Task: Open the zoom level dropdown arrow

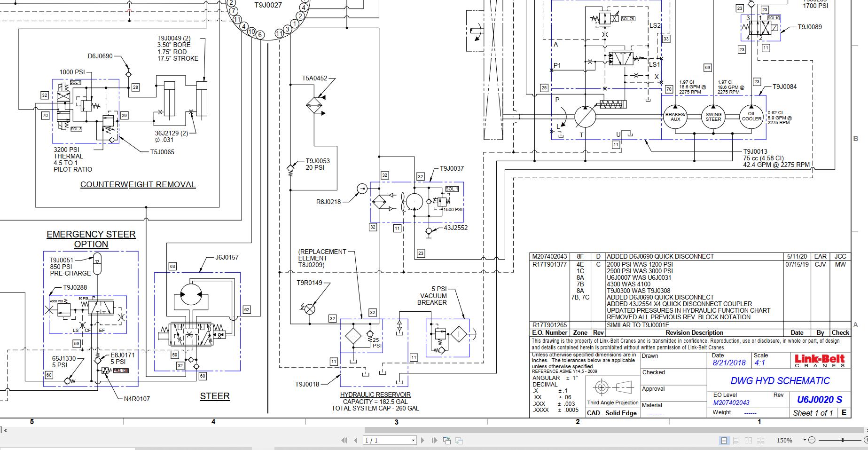Action: 805,441
